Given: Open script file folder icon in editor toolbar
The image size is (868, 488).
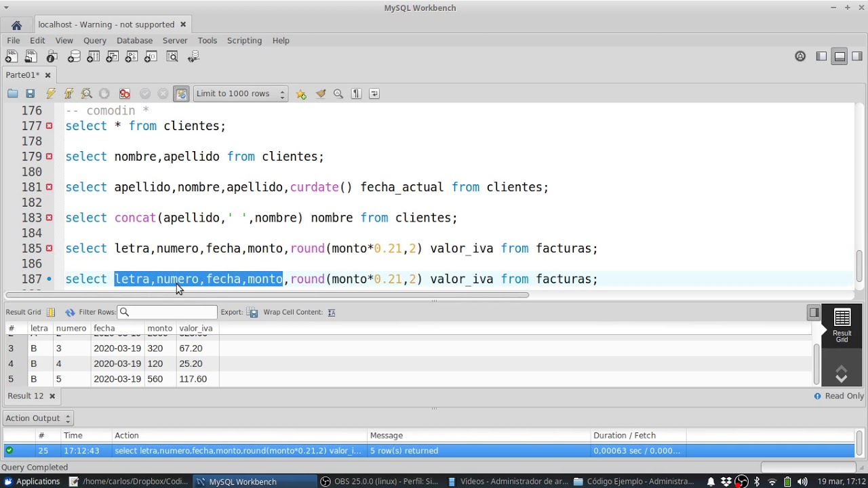Looking at the screenshot, I should click(x=12, y=94).
